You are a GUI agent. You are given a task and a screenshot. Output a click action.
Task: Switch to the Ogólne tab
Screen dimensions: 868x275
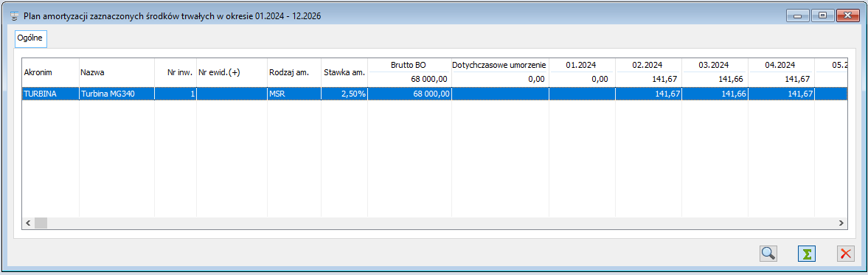pos(31,38)
